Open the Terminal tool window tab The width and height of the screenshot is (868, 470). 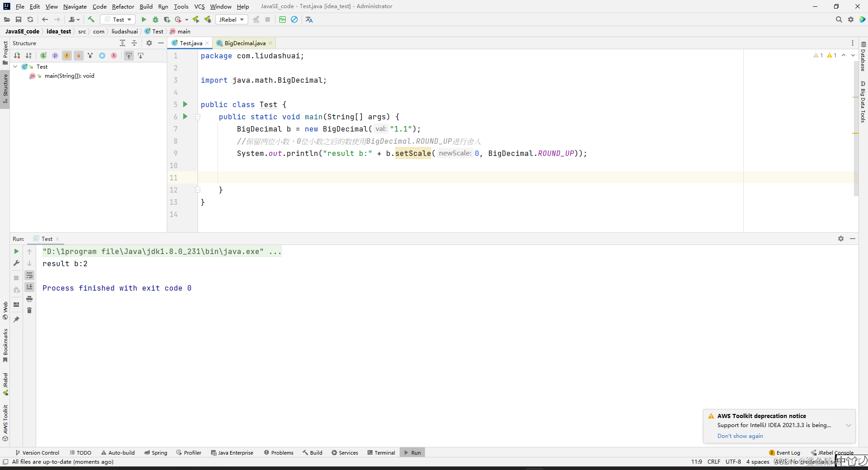[381, 452]
